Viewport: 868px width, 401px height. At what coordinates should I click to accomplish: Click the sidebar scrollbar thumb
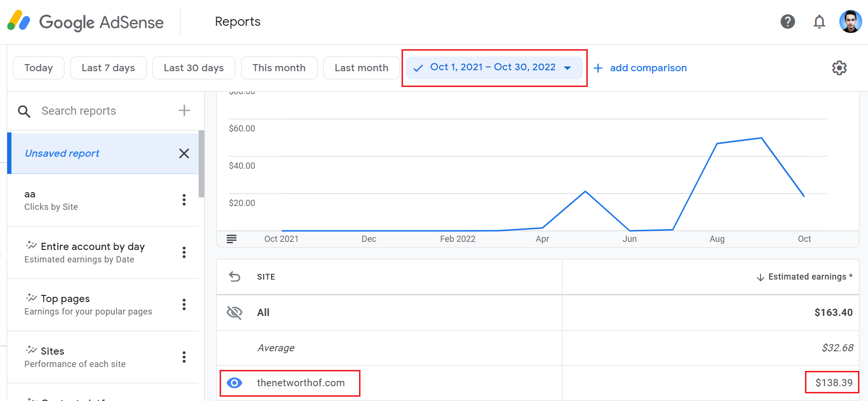pyautogui.click(x=201, y=163)
